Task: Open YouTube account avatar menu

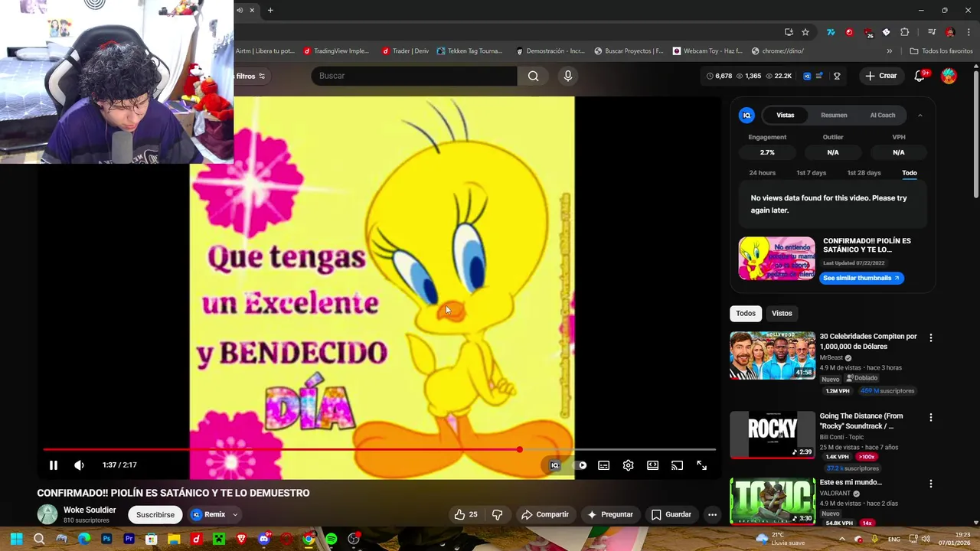Action: pyautogui.click(x=949, y=76)
